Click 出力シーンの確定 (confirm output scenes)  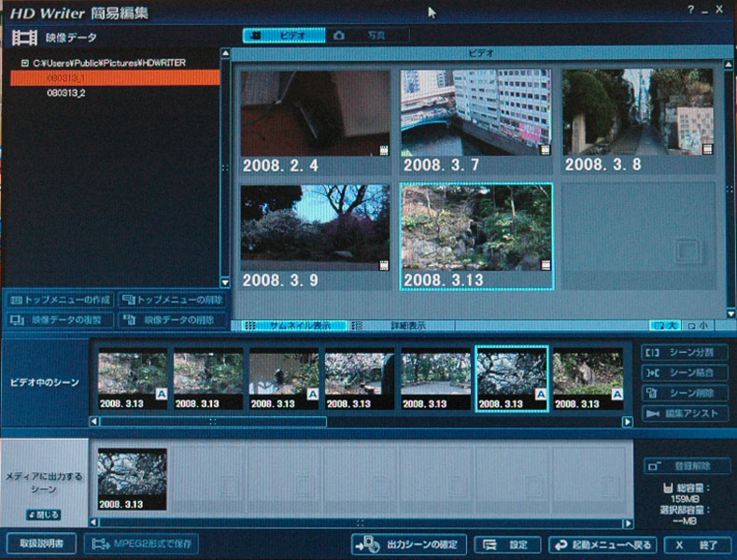pyautogui.click(x=409, y=545)
